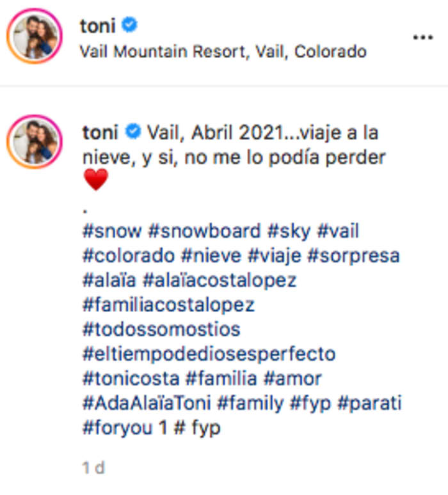Image resolution: width=448 pixels, height=495 pixels.
Task: Click the #eltiempodediosesperfecto hashtag
Action: (209, 353)
